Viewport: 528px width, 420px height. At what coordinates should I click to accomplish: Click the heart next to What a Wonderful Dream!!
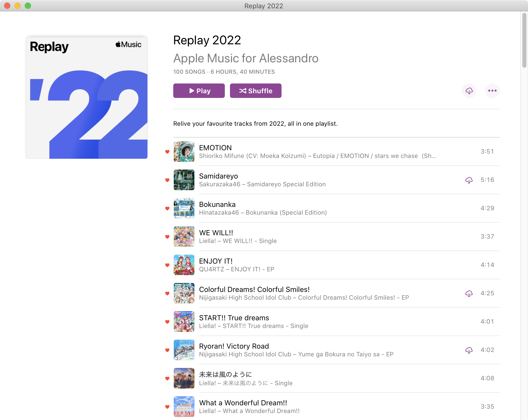[167, 406]
